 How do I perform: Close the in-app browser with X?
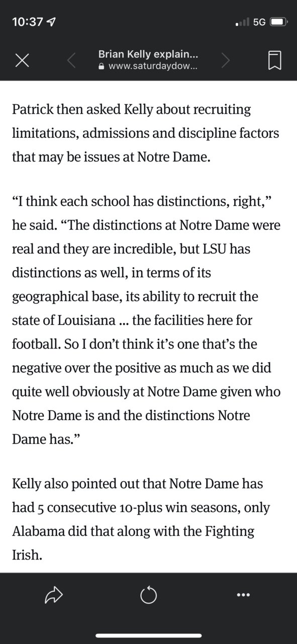coord(21,61)
